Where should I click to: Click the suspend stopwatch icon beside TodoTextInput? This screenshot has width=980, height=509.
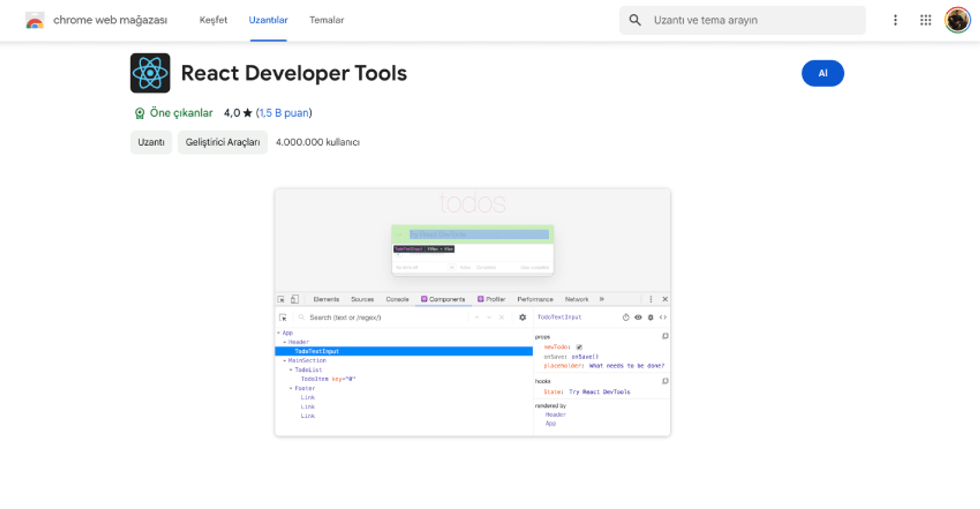(626, 317)
